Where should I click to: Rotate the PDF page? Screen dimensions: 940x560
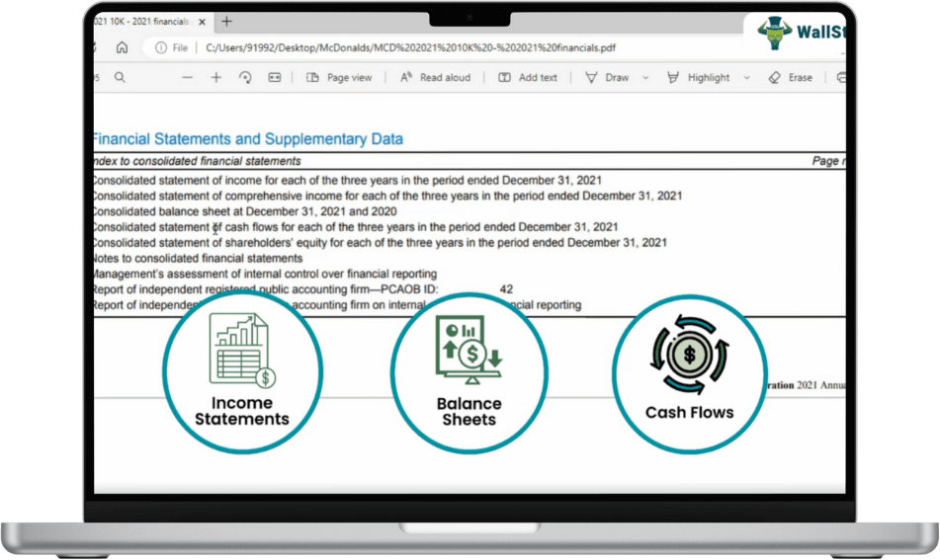pos(245,77)
